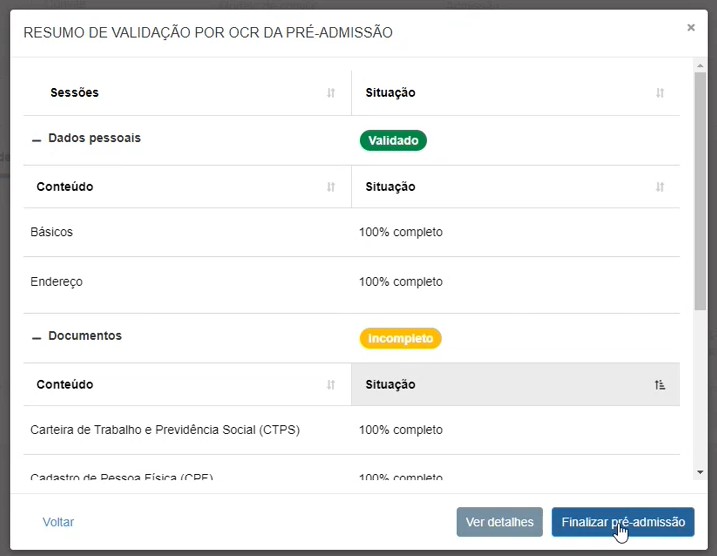This screenshot has height=556, width=717.
Task: Open Ver detalhes button
Action: point(500,522)
